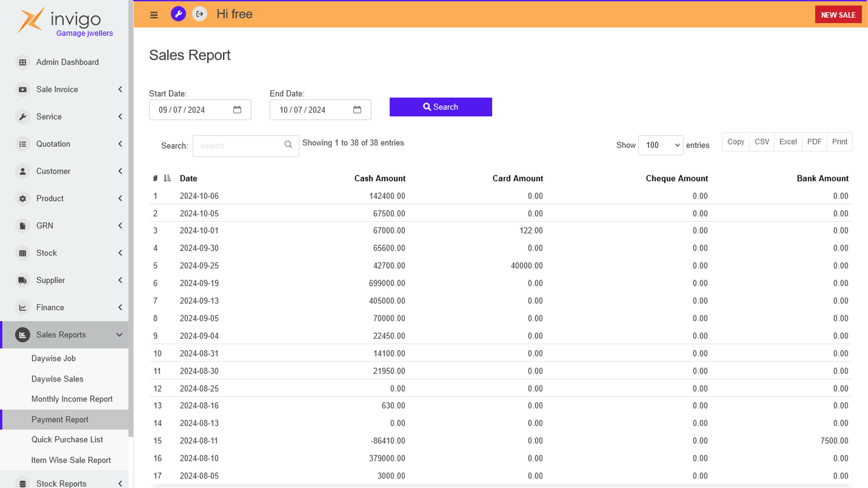
Task: Open Item Wise Sale Report
Action: (71, 460)
